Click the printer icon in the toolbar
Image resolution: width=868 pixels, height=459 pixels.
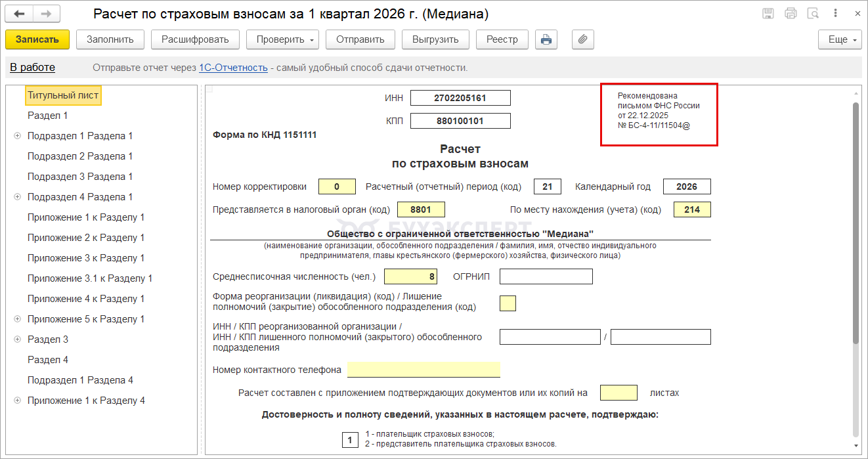pyautogui.click(x=546, y=39)
